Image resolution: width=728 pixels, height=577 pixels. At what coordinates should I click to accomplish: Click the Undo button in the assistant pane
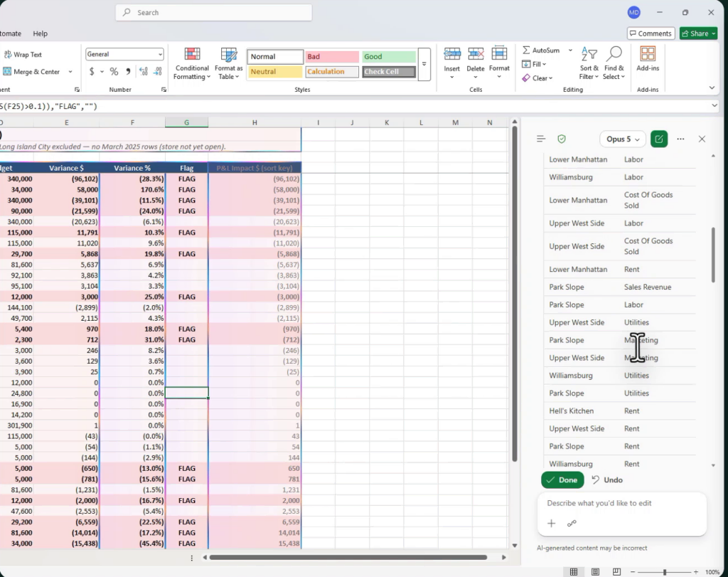click(607, 480)
